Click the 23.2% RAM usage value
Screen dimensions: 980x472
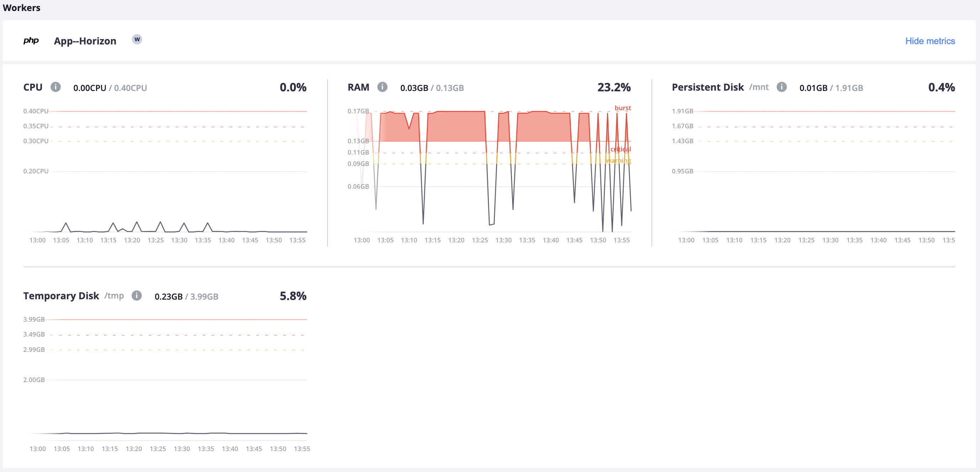(614, 87)
